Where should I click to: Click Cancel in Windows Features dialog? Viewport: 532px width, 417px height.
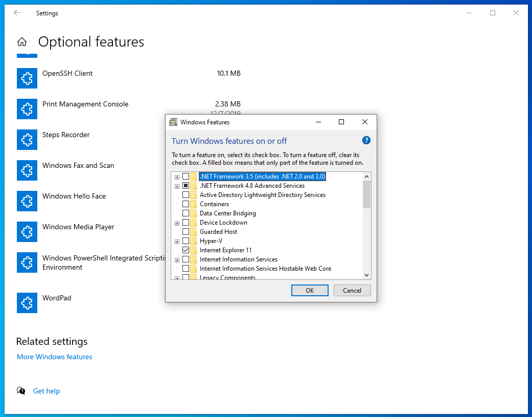(352, 290)
